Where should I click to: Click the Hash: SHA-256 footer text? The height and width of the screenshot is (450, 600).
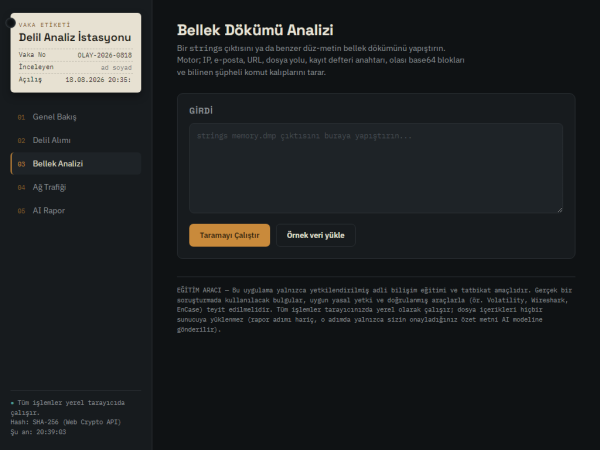click(x=66, y=422)
